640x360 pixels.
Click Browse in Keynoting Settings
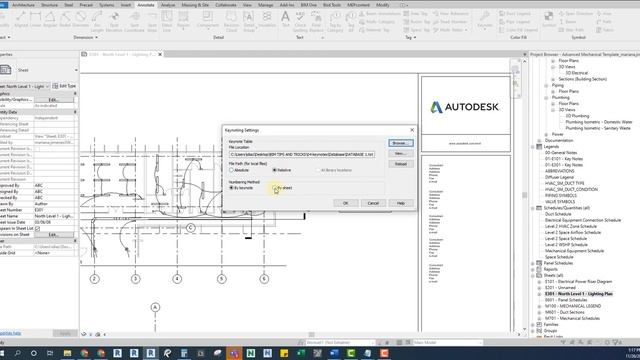(400, 143)
